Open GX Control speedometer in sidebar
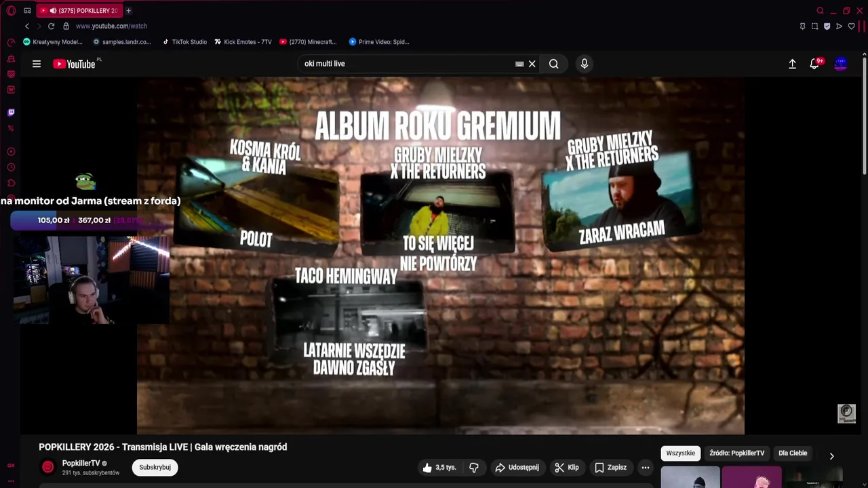The height and width of the screenshot is (488, 868). pos(11,42)
